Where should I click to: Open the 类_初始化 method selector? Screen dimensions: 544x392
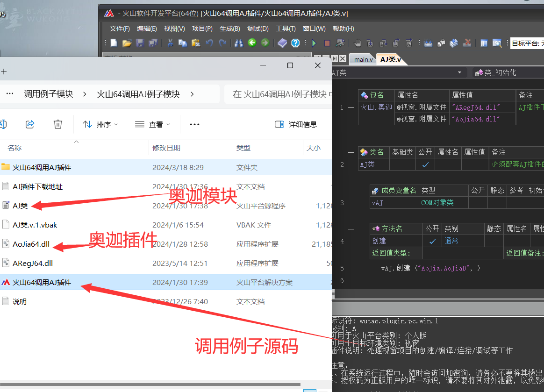click(508, 72)
